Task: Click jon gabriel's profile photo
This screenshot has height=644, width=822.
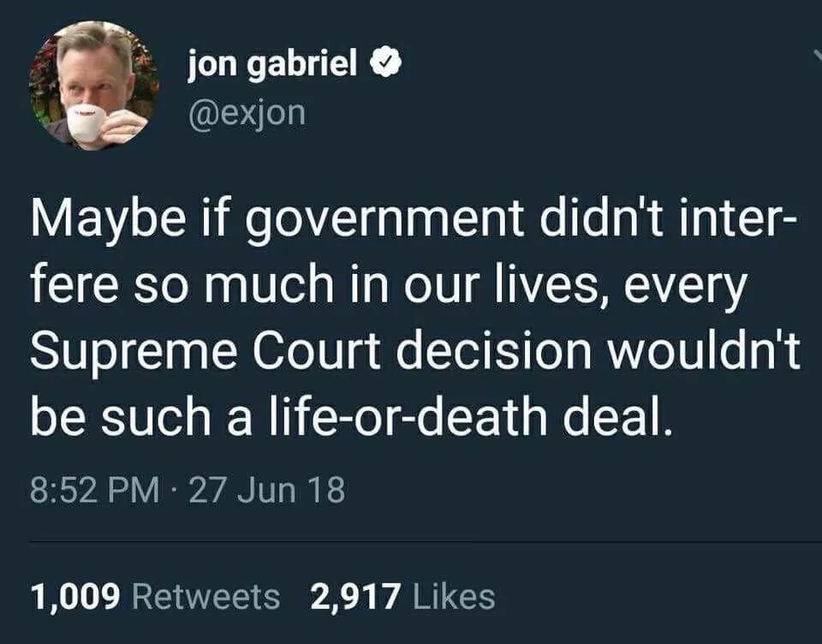Action: pyautogui.click(x=93, y=85)
